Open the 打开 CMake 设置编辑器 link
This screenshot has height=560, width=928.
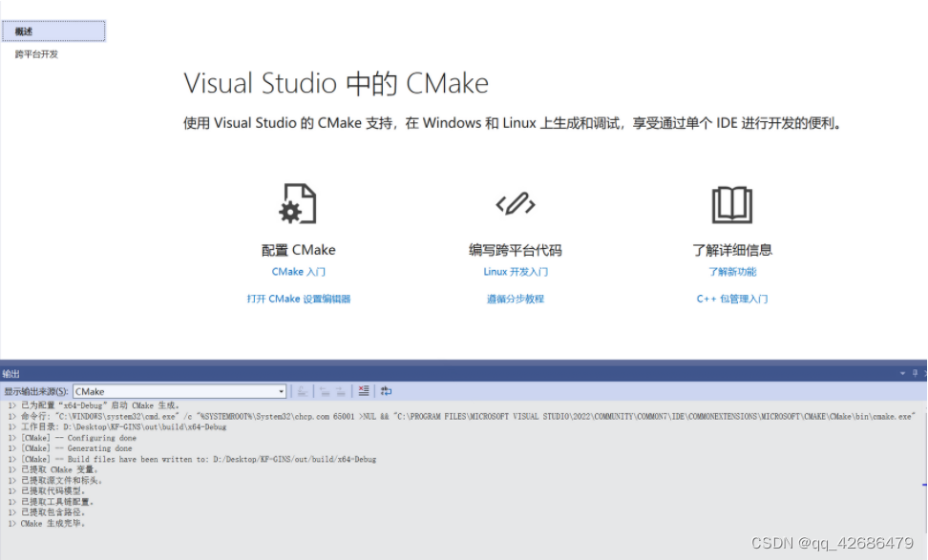click(x=298, y=299)
